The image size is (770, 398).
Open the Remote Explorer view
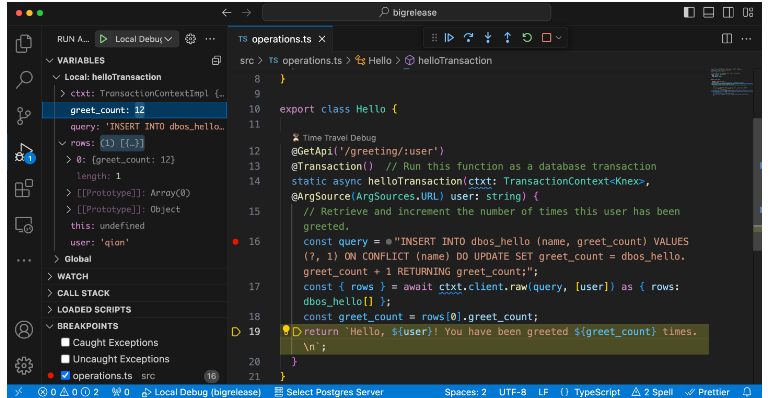24,225
